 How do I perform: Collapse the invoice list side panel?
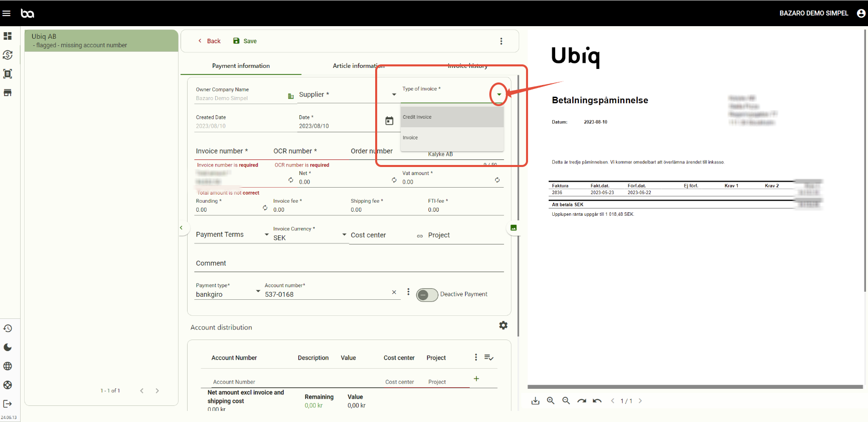pyautogui.click(x=181, y=228)
